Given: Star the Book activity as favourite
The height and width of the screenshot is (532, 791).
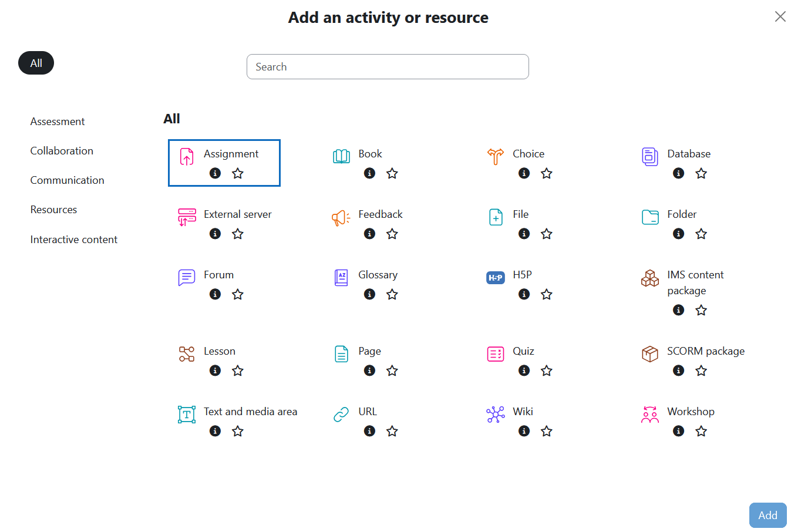Looking at the screenshot, I should (392, 173).
